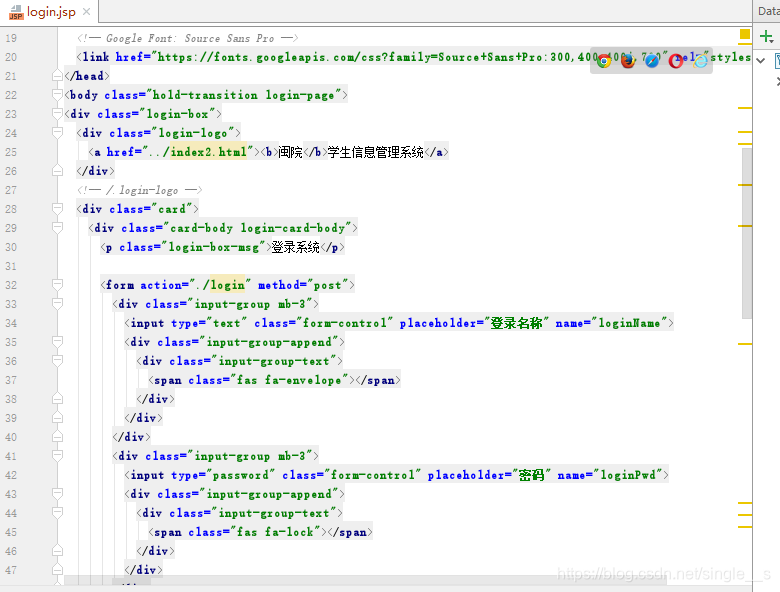Viewport: 780px width, 592px height.
Task: Switch to the login.jsp tab
Action: [x=51, y=11]
